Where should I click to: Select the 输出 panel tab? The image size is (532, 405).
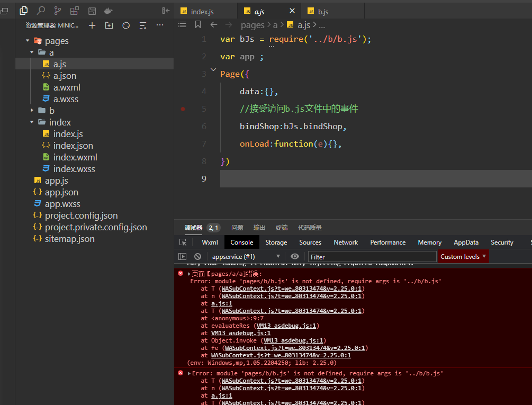[x=259, y=228]
